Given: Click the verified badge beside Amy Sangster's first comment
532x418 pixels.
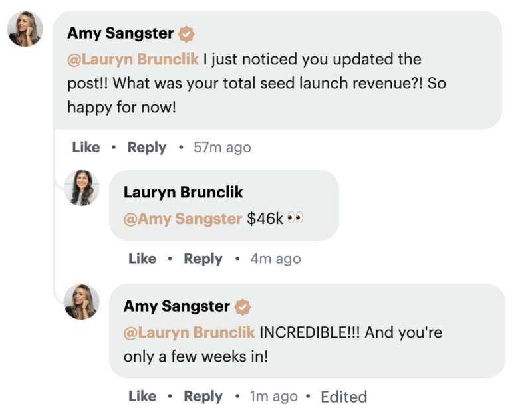Looking at the screenshot, I should tap(186, 35).
